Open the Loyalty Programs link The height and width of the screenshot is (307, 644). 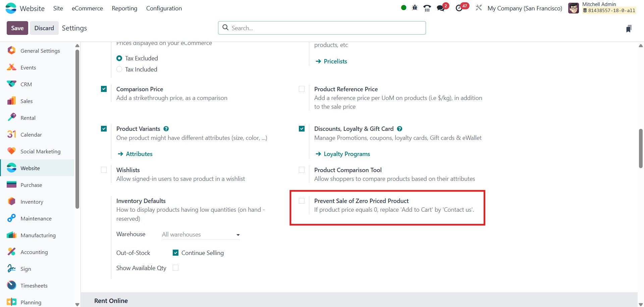click(x=347, y=154)
